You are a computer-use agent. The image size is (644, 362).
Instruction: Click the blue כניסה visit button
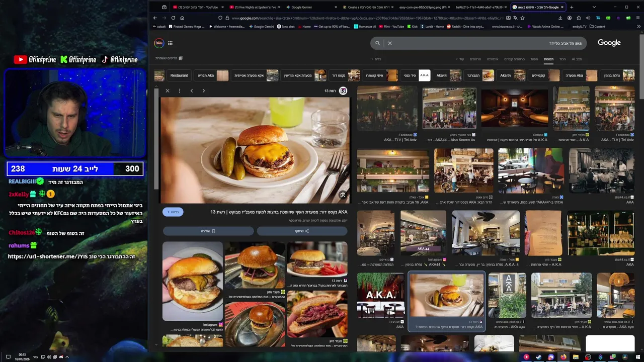(173, 212)
